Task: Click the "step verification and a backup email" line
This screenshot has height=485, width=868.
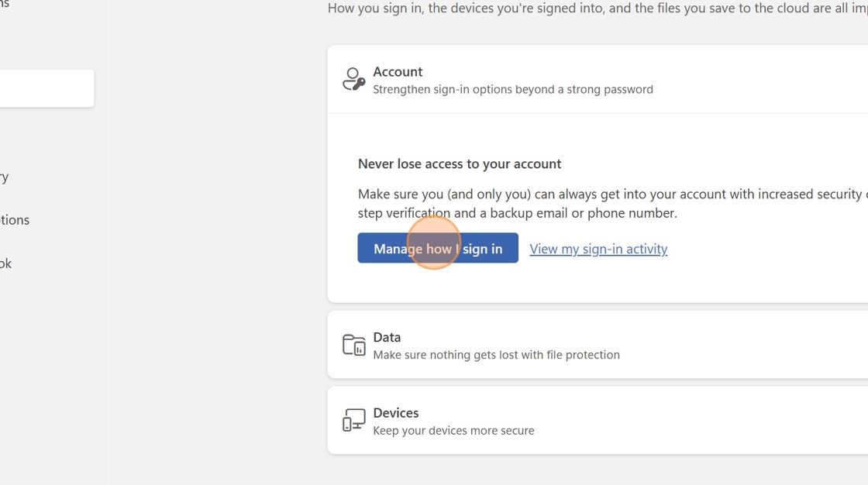Action: [517, 213]
